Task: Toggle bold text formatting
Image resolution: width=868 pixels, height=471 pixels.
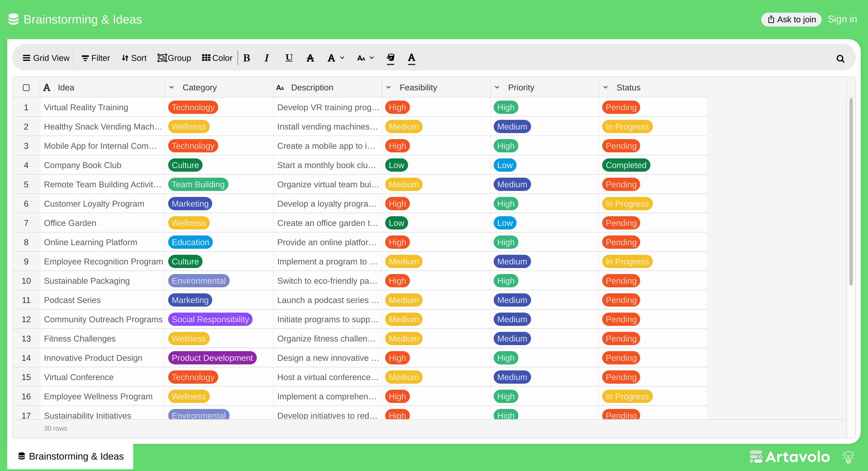Action: (x=246, y=58)
